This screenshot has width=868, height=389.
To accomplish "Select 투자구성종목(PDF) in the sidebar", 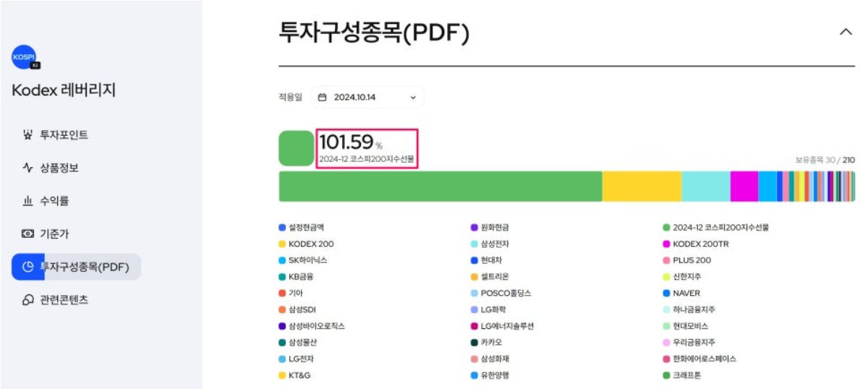I will pyautogui.click(x=76, y=267).
